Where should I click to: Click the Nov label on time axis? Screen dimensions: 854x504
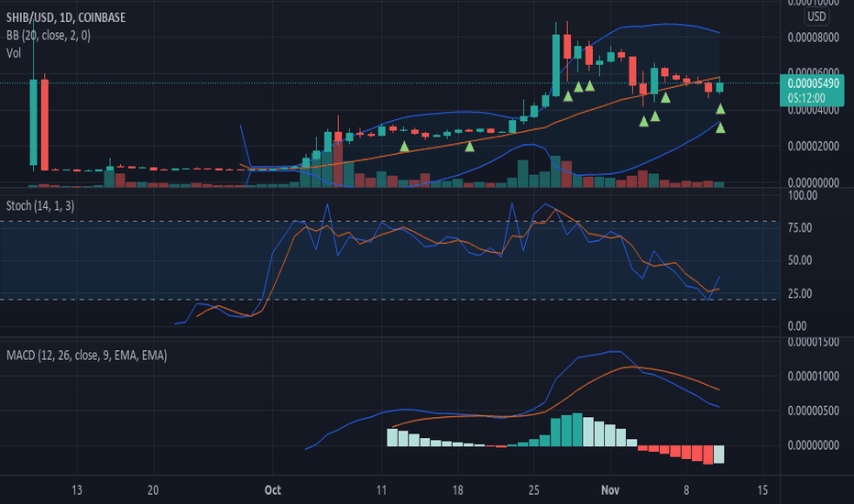pyautogui.click(x=610, y=490)
